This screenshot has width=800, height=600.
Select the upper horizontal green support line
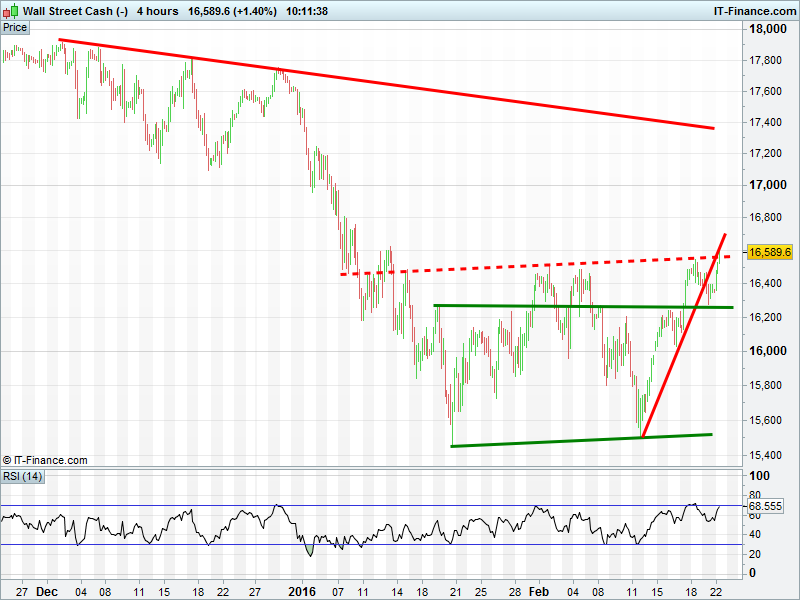(x=583, y=307)
